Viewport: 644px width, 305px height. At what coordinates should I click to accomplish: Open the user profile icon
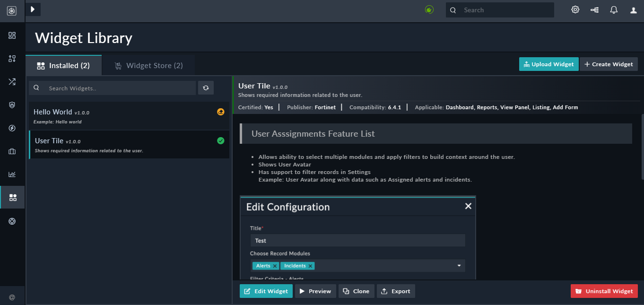pos(634,10)
